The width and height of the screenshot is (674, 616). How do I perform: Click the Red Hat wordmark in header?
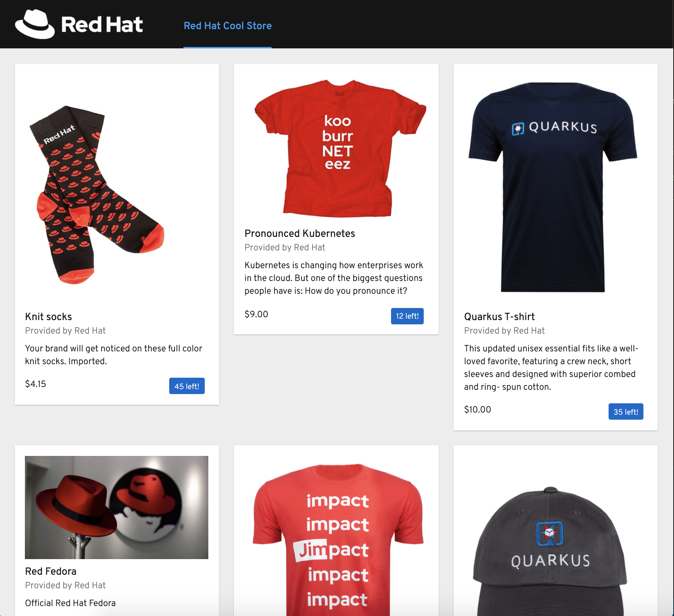[x=102, y=25]
